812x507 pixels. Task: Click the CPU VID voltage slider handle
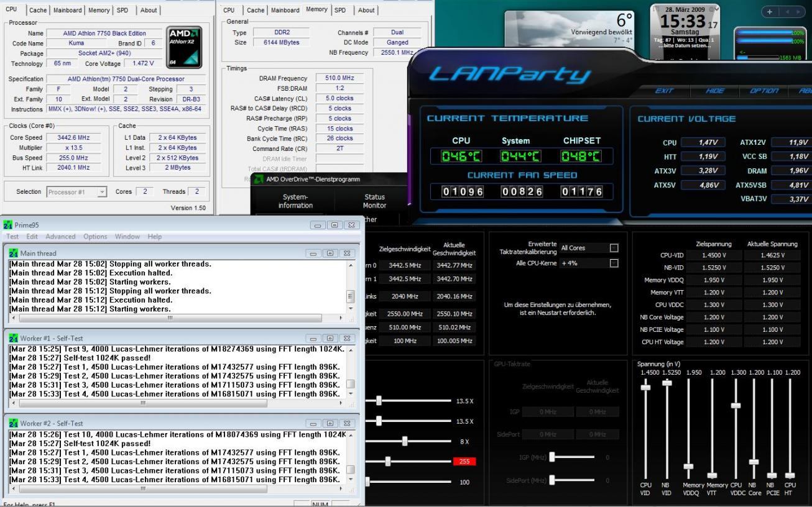click(x=645, y=387)
